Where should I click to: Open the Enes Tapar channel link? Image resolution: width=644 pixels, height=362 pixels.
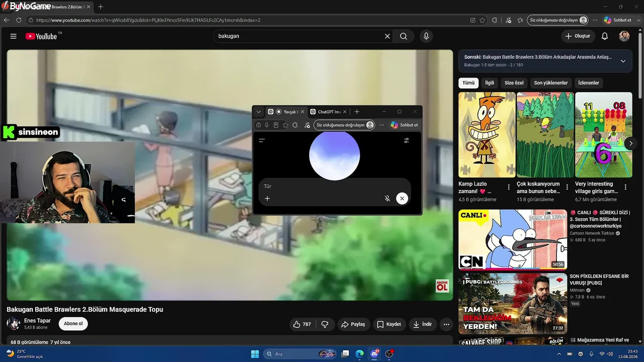[x=37, y=321]
